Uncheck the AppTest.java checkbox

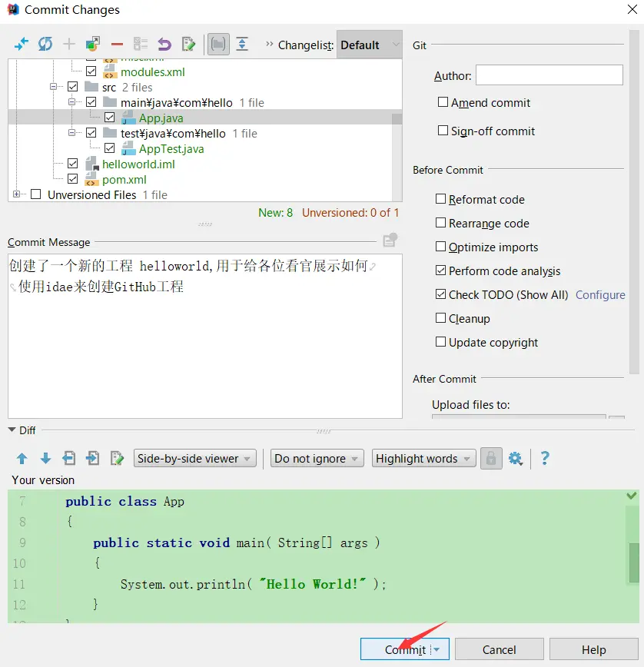[109, 148]
